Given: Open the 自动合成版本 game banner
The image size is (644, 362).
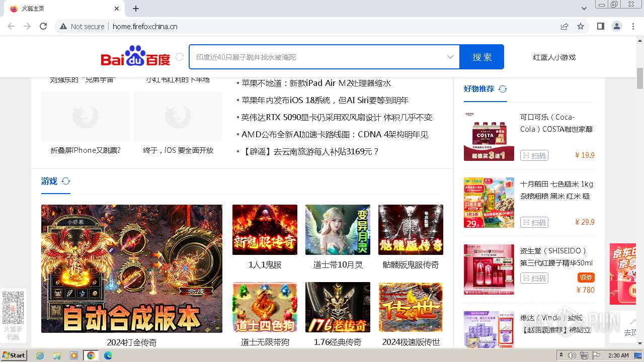Looking at the screenshot, I should 132,268.
